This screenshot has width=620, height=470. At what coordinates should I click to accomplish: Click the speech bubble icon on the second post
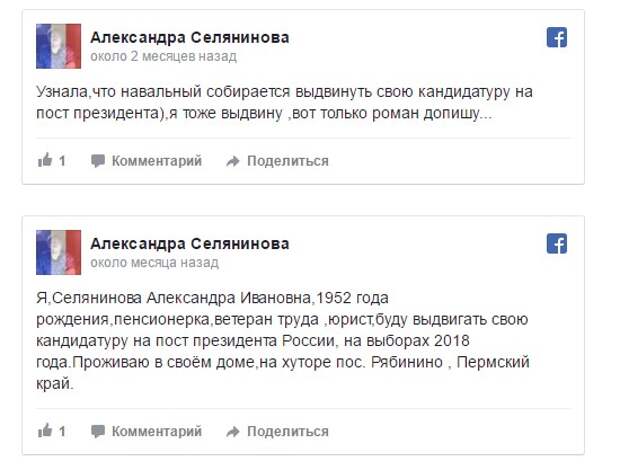coord(98,431)
